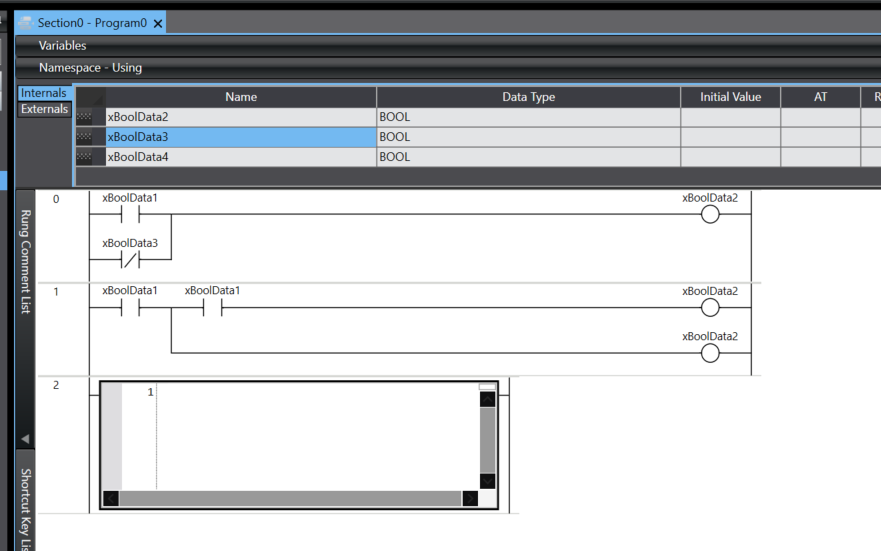Viewport: 881px width, 551px height.
Task: Click the AT column header
Action: (820, 97)
